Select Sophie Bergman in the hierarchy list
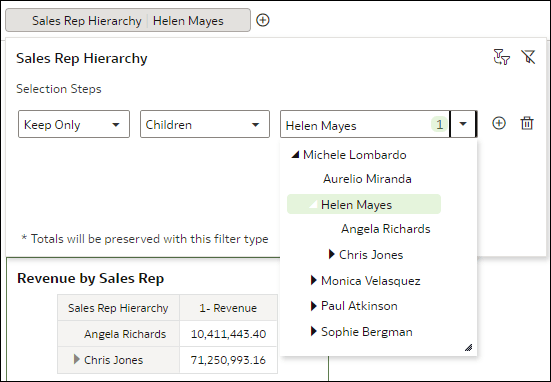551x382 pixels. [x=367, y=332]
